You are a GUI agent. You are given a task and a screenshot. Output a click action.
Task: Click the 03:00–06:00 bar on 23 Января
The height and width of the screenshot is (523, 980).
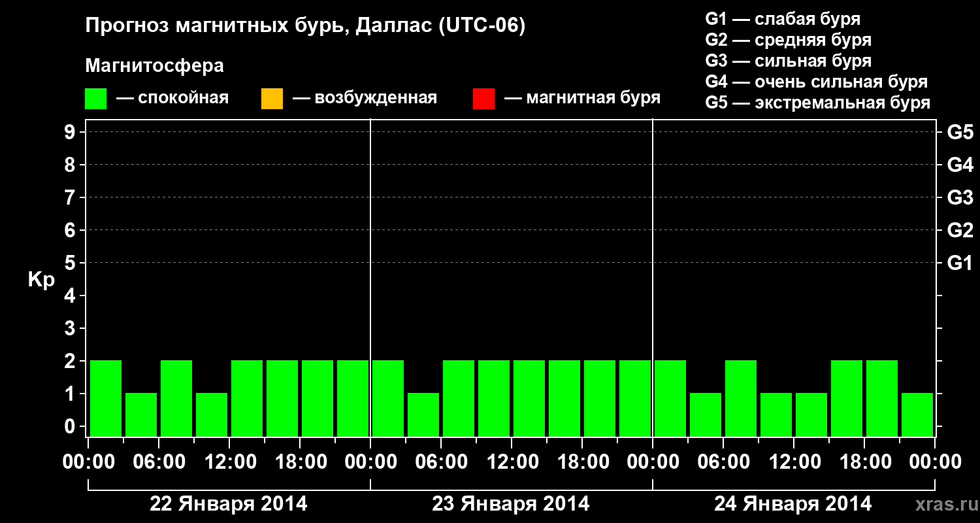423,414
